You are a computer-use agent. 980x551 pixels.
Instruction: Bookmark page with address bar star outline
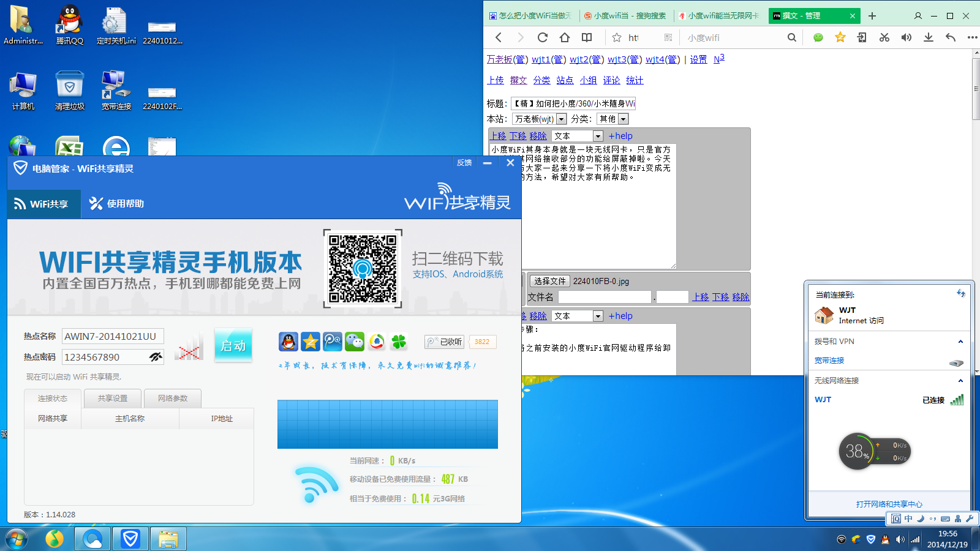(617, 37)
